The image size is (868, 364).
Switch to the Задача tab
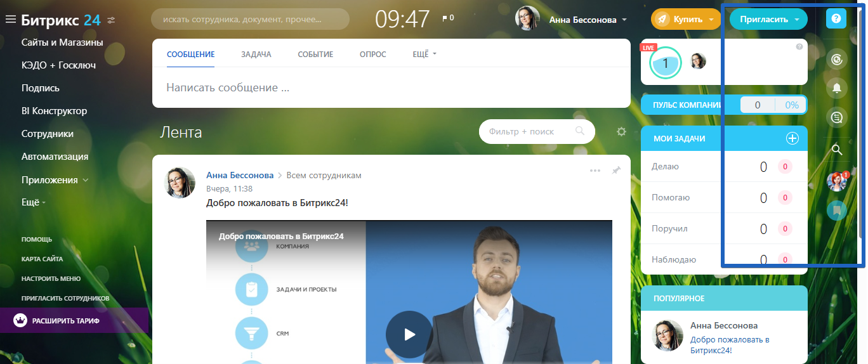pyautogui.click(x=256, y=54)
